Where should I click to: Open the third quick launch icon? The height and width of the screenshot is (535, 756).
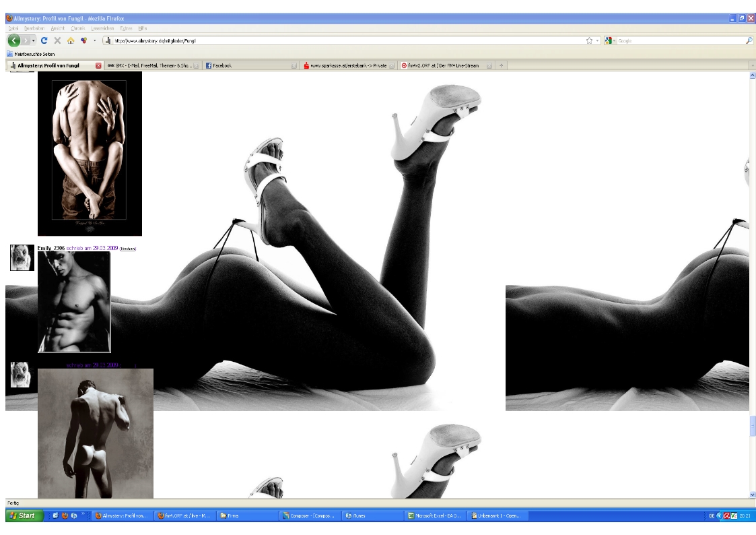[74, 515]
